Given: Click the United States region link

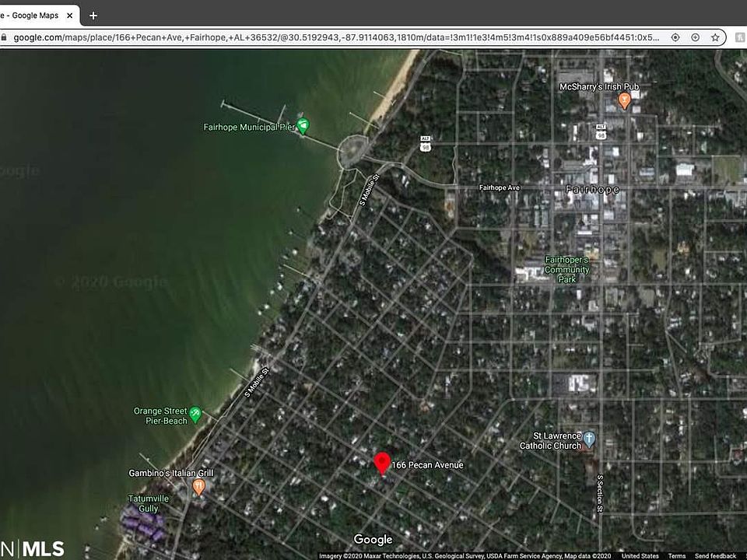Looking at the screenshot, I should coord(640,555).
